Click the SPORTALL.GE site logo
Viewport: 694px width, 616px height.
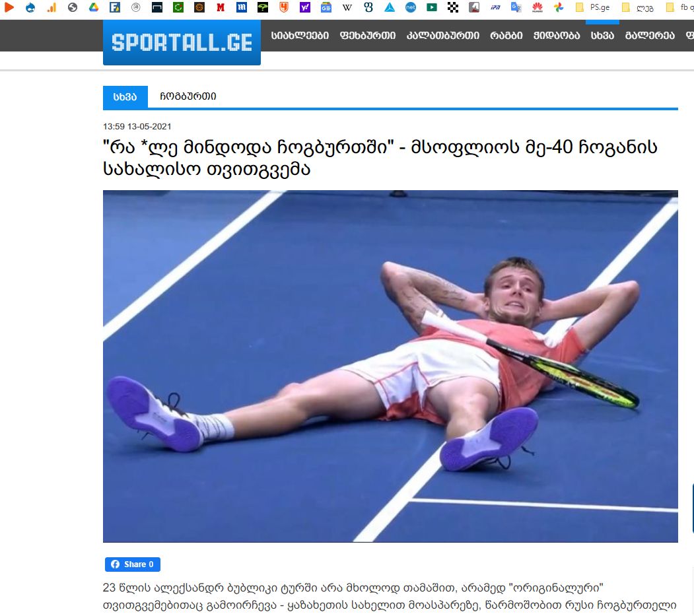[x=182, y=42]
